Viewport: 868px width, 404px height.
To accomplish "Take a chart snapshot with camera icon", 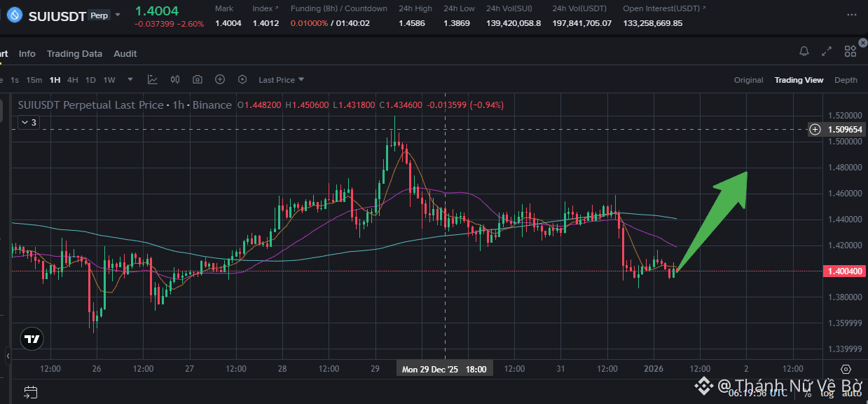I will [x=198, y=79].
